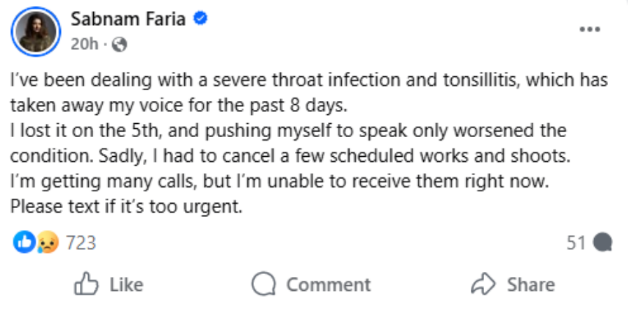Image resolution: width=644 pixels, height=310 pixels.
Task: Click the line mentioning severe throat infection
Action: pos(309,80)
